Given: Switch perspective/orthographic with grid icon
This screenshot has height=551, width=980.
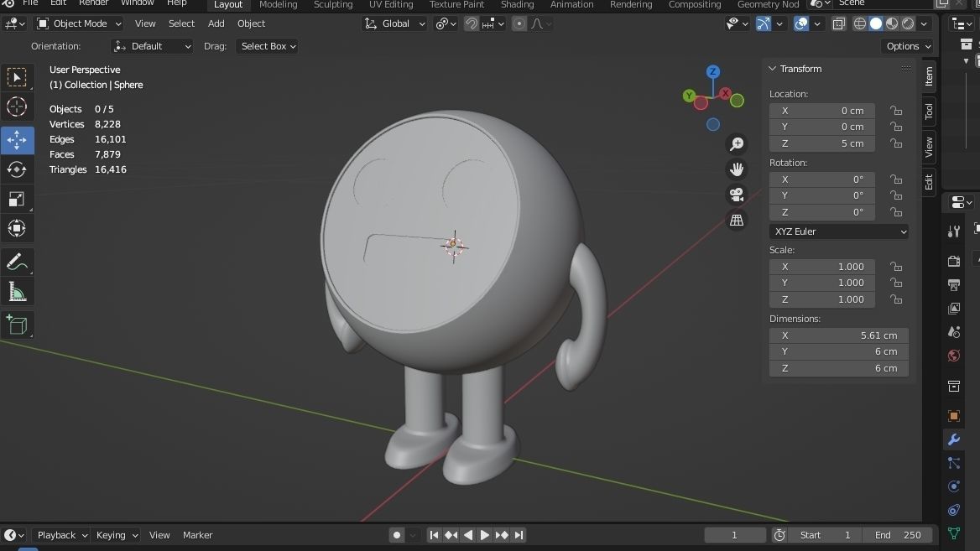Looking at the screenshot, I should pos(737,221).
